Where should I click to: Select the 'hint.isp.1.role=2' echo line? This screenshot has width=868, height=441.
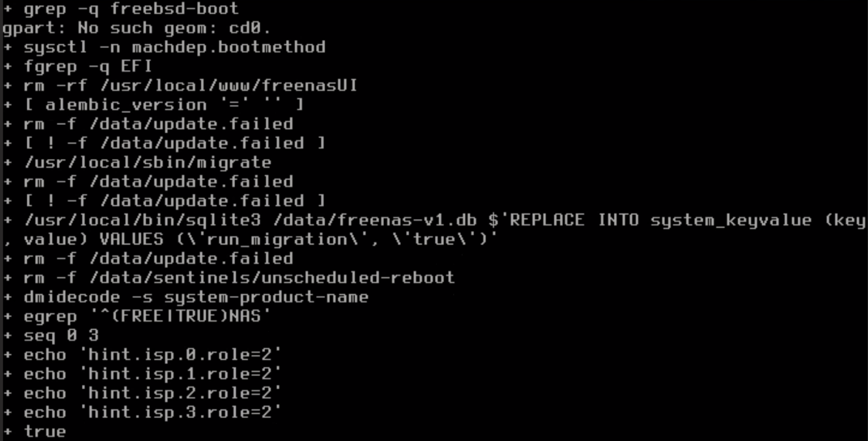click(142, 374)
